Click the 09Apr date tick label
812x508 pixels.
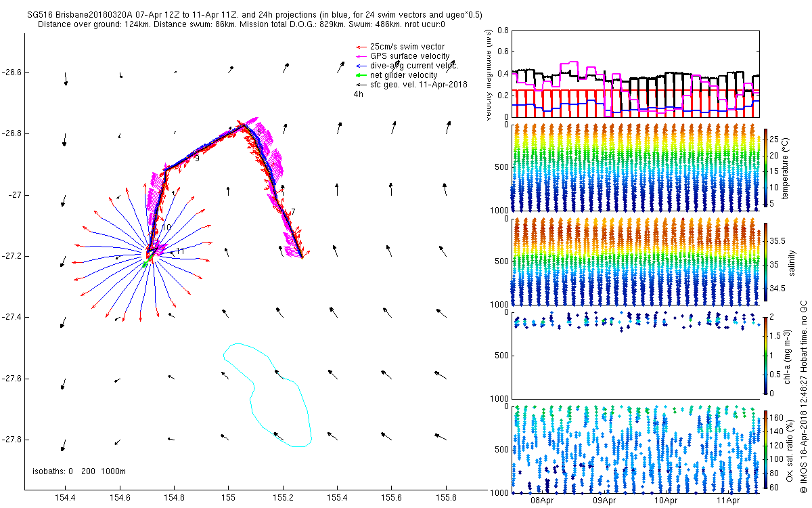604,501
